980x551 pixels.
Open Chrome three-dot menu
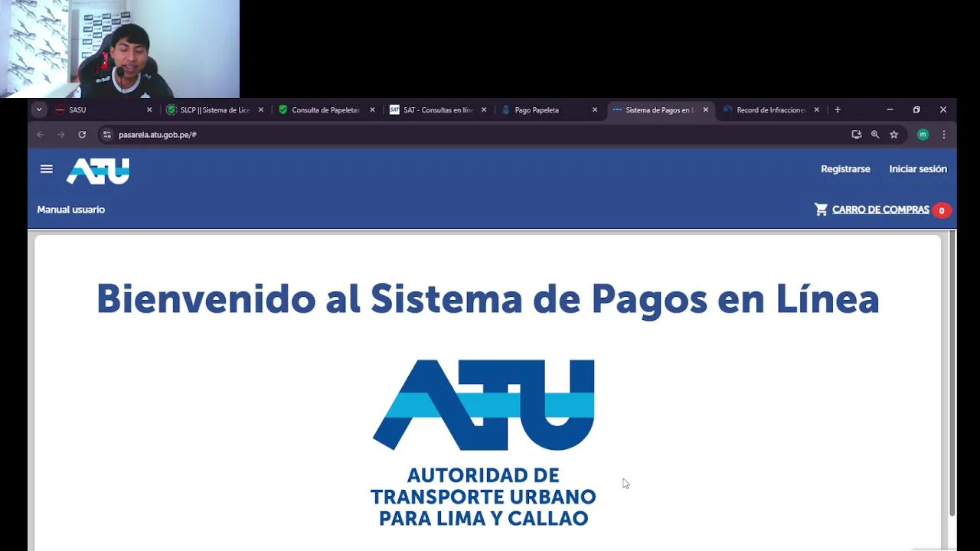(x=944, y=135)
